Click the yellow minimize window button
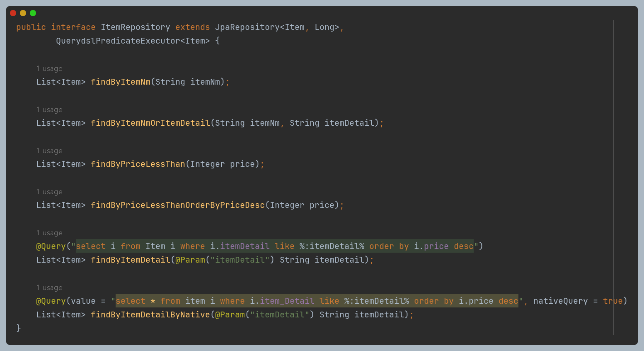This screenshot has height=351, width=644. (x=23, y=13)
